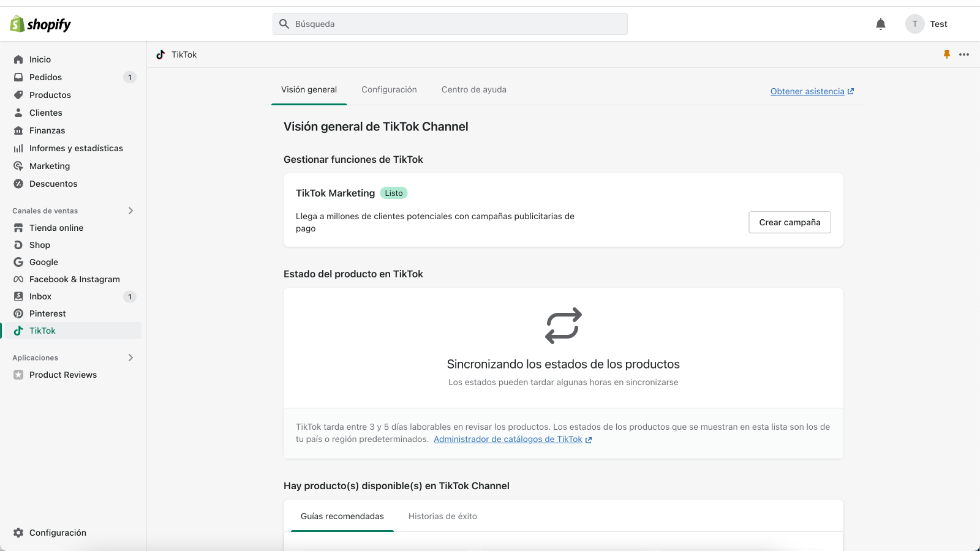The height and width of the screenshot is (551, 980).
Task: Click the Listo status badge
Action: 394,193
